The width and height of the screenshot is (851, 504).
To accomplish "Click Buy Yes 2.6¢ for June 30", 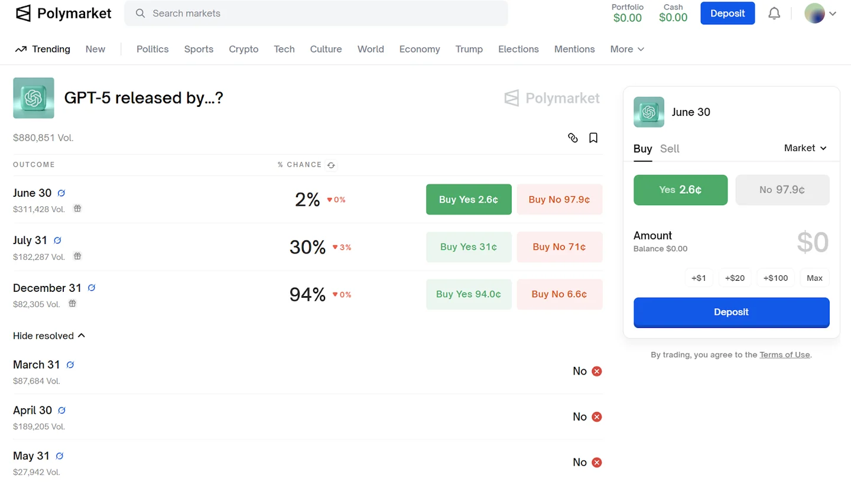I will (x=469, y=199).
